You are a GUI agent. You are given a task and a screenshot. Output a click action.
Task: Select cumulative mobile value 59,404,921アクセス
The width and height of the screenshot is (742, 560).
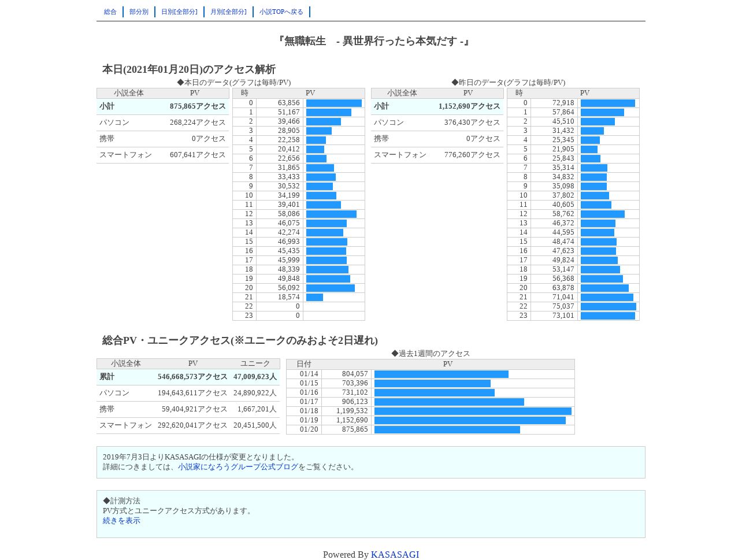click(x=195, y=409)
